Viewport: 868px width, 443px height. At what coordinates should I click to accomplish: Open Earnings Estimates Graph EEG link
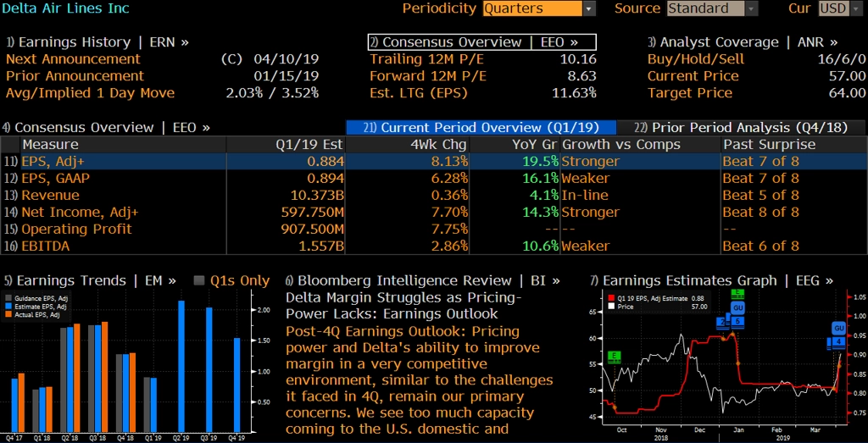coord(711,281)
